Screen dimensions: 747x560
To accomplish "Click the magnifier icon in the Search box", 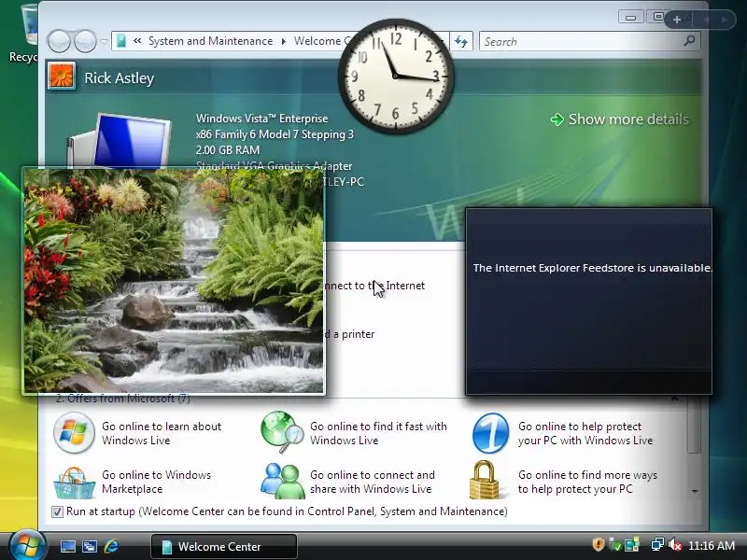I will [x=689, y=41].
